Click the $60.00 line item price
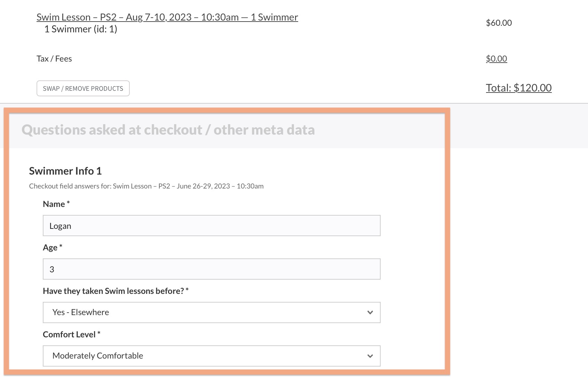The width and height of the screenshot is (588, 377). [x=499, y=23]
